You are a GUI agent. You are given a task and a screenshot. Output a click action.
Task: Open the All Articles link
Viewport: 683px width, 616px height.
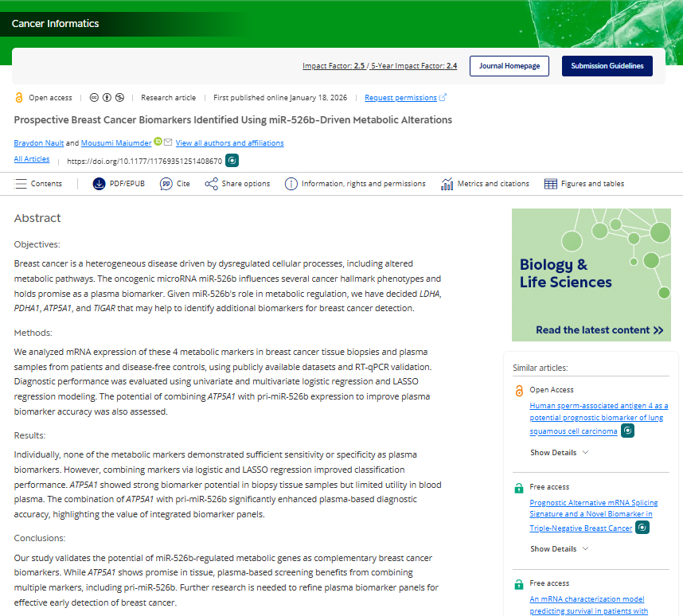tap(32, 159)
